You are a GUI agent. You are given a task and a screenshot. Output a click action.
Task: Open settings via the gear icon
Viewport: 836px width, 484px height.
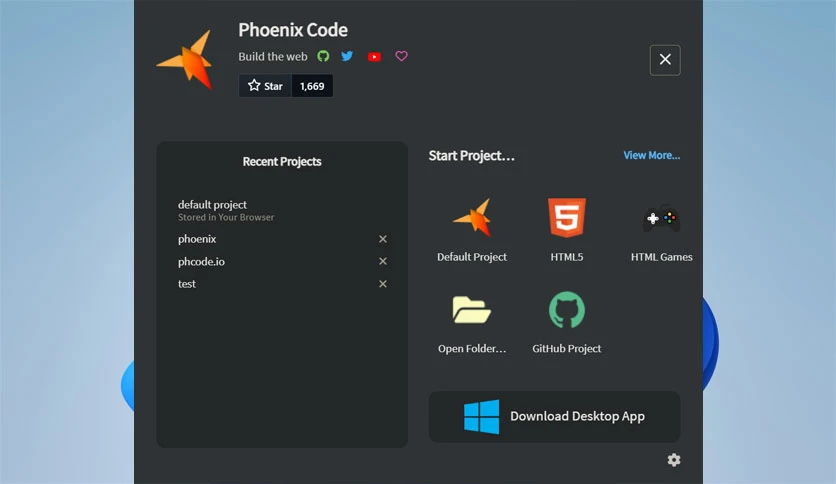pyautogui.click(x=674, y=459)
